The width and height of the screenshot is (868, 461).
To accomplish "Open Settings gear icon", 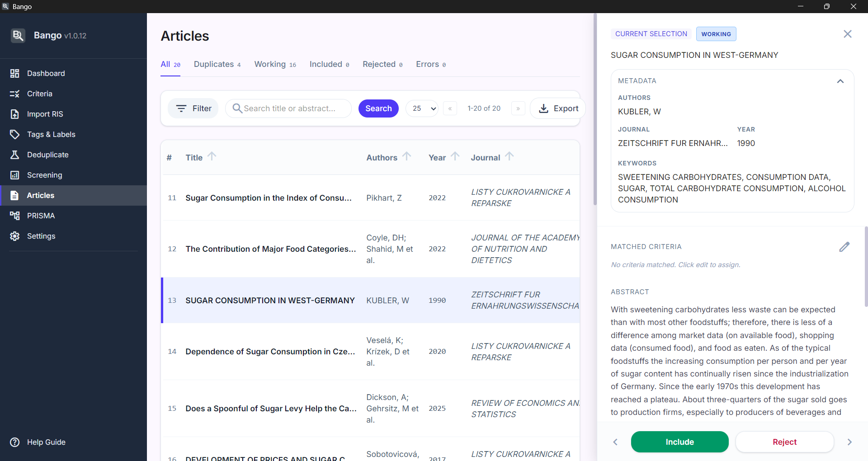I will (x=15, y=236).
